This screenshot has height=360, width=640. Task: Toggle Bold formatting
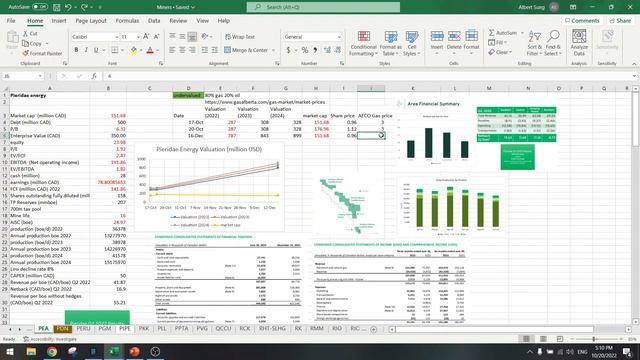pyautogui.click(x=76, y=50)
